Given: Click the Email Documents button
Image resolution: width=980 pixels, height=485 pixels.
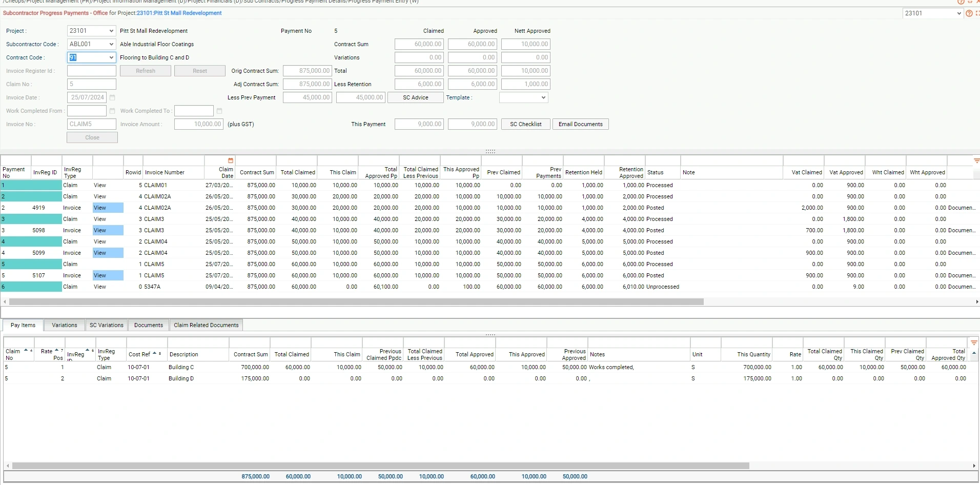Looking at the screenshot, I should 581,124.
